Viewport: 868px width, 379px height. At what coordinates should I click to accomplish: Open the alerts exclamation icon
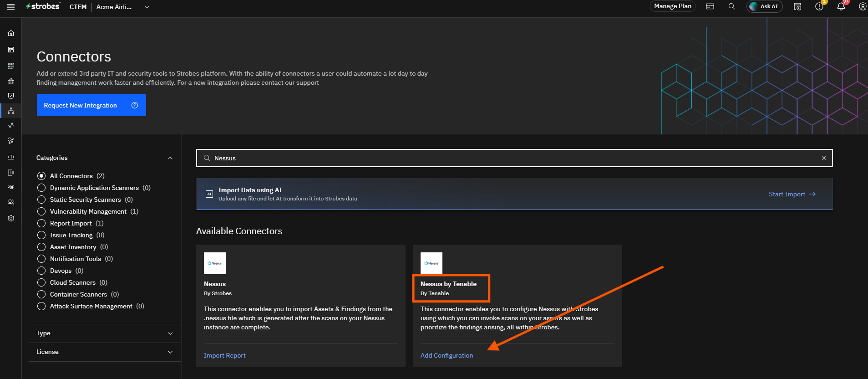point(819,6)
